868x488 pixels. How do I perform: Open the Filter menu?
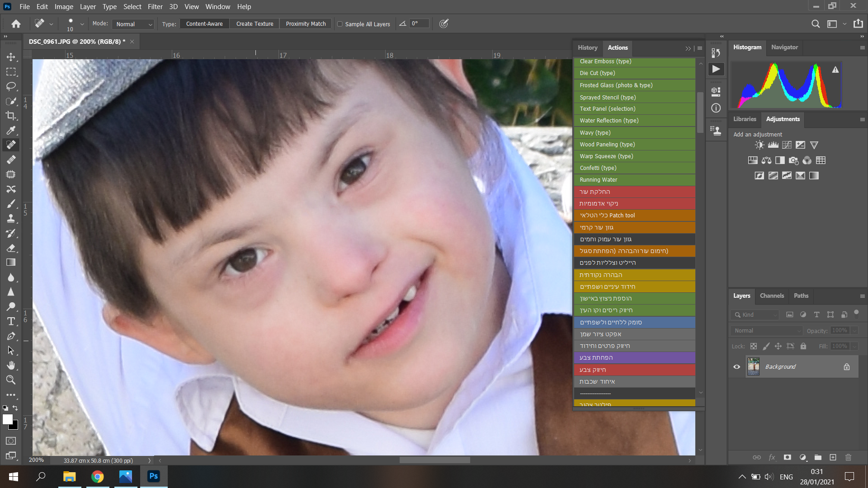click(155, 7)
